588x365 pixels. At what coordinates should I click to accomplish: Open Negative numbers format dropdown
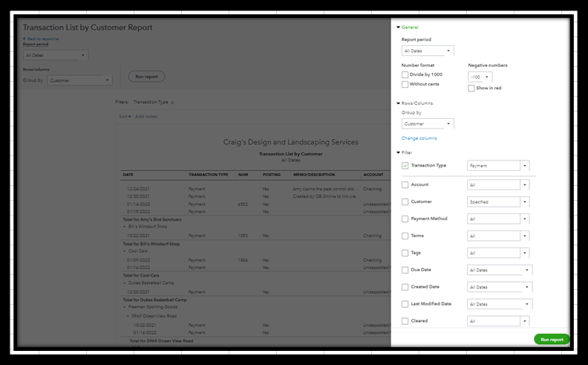tap(480, 77)
